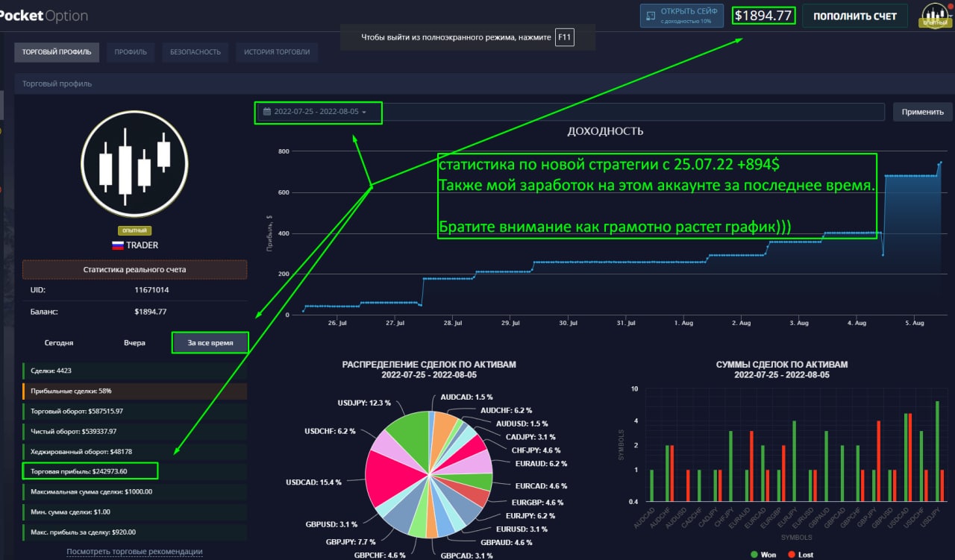Switch to the Профиль tab

(x=131, y=52)
